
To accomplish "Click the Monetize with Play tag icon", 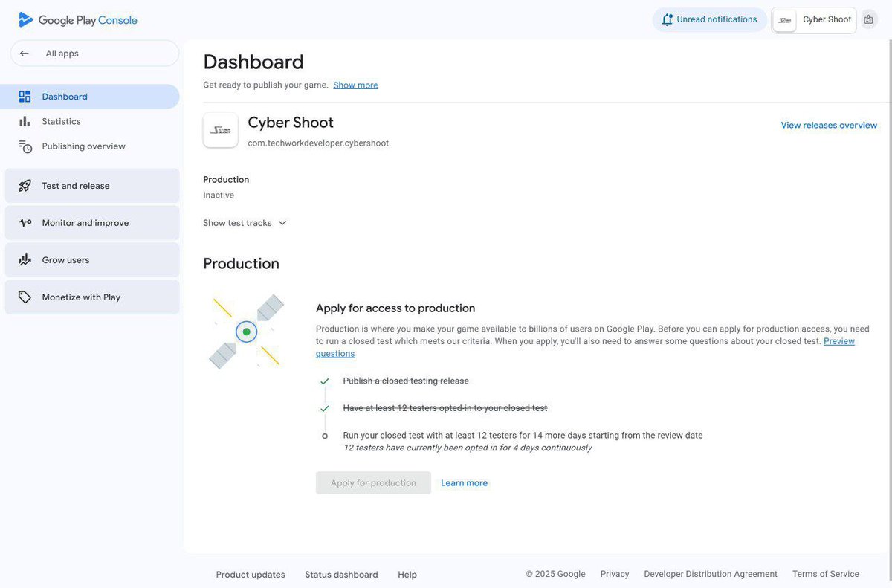I will tap(25, 297).
